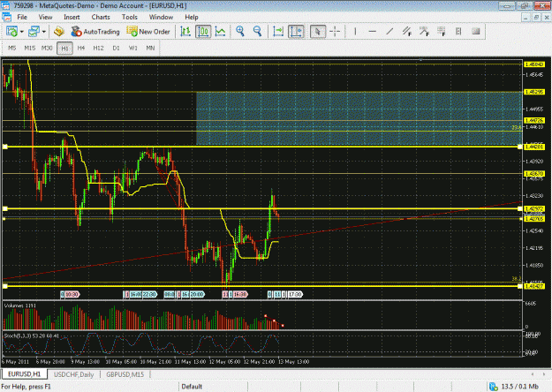Switch to the USDCHF,Daily chart tab
Viewport: 552px width, 392px height.
[x=74, y=374]
